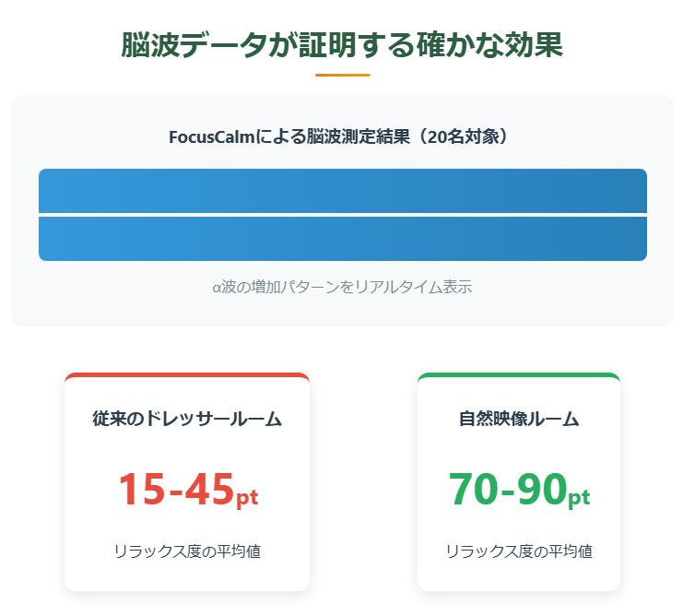Click リラックス度の平均値 under the red score
683x616 pixels.
click(x=187, y=551)
